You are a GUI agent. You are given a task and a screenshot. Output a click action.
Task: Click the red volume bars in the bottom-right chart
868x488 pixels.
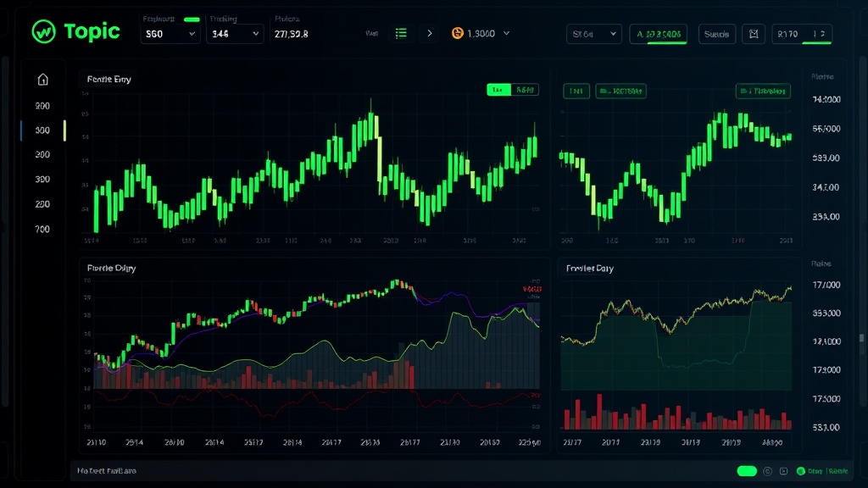pos(677,413)
